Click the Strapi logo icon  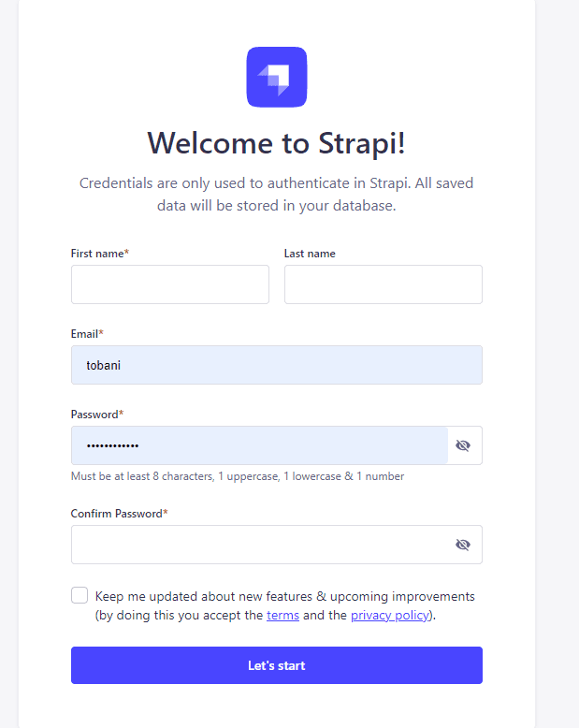(277, 77)
